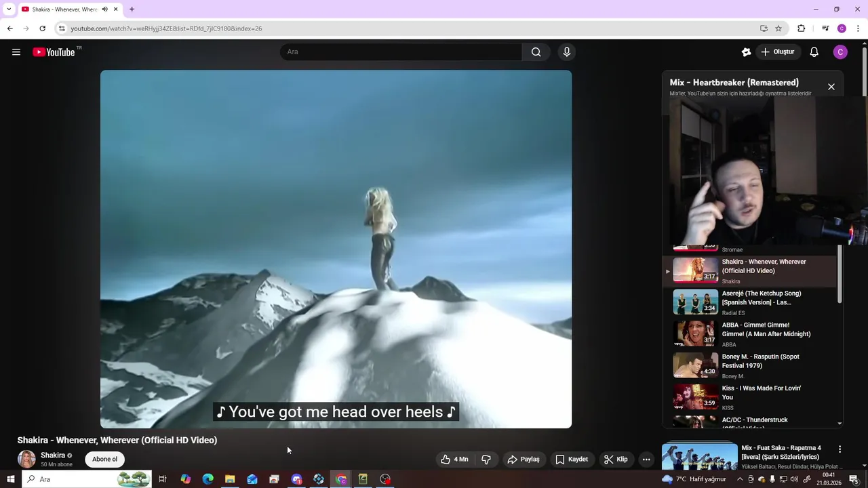
Task: Click the Stromae channel label in the playlist
Action: point(732,249)
